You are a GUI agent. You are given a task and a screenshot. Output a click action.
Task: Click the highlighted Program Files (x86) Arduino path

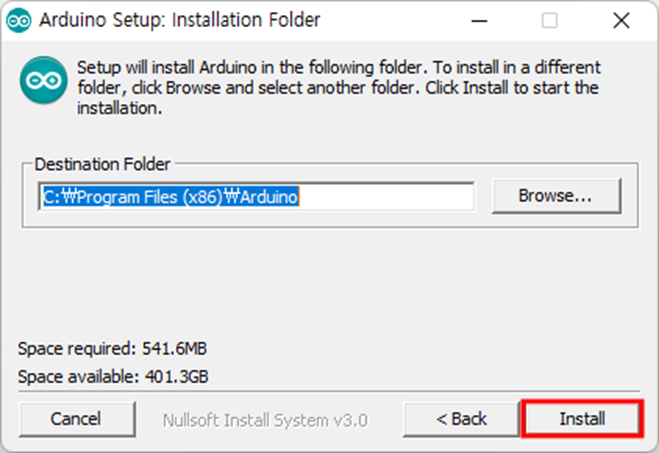[x=171, y=196]
